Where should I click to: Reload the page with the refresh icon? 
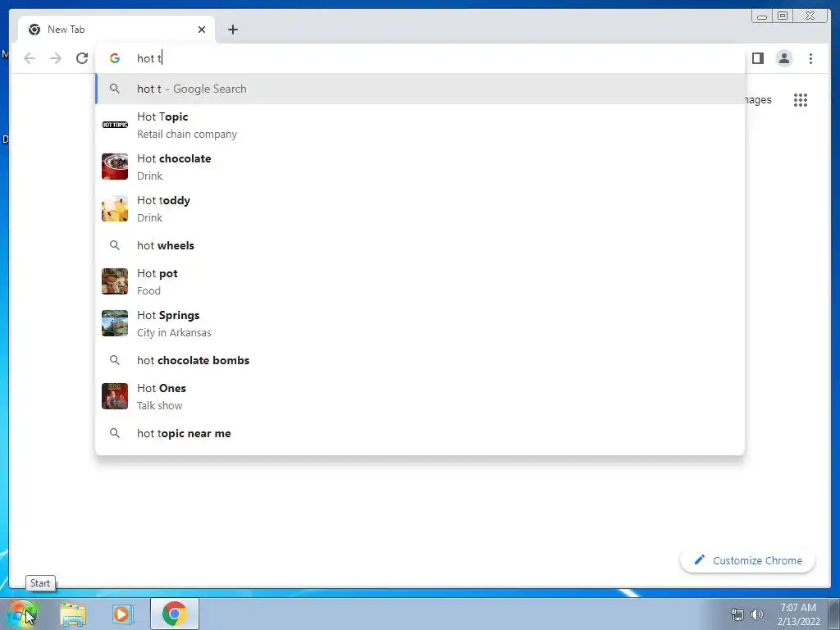(x=82, y=58)
